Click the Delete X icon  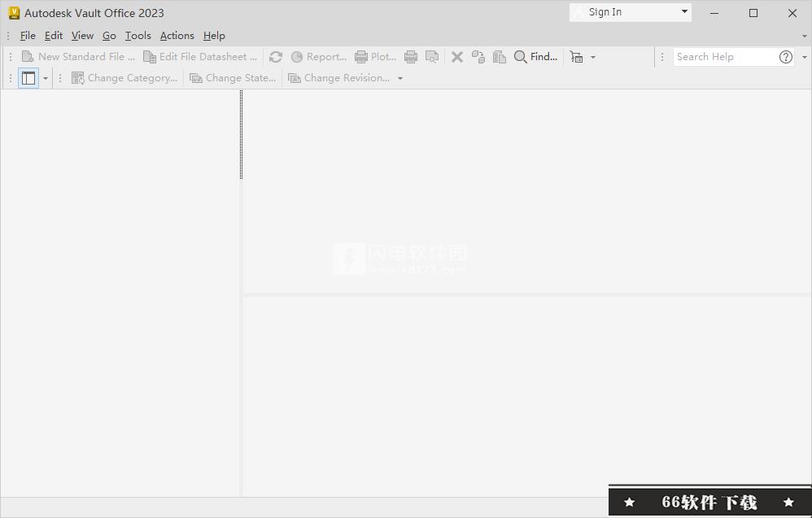tap(456, 57)
